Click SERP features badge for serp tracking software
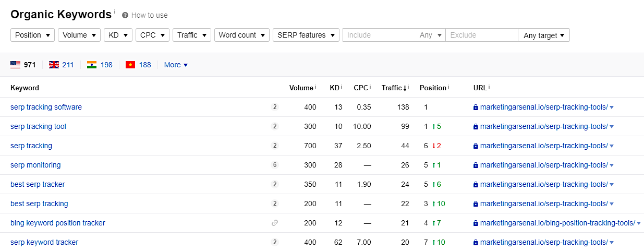This screenshot has height=251, width=644. coord(275,107)
